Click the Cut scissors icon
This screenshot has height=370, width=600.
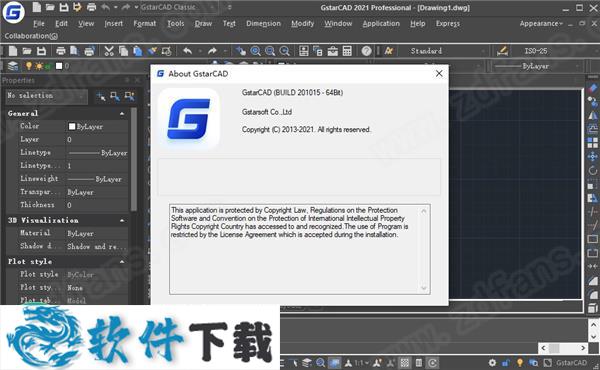pos(109,51)
